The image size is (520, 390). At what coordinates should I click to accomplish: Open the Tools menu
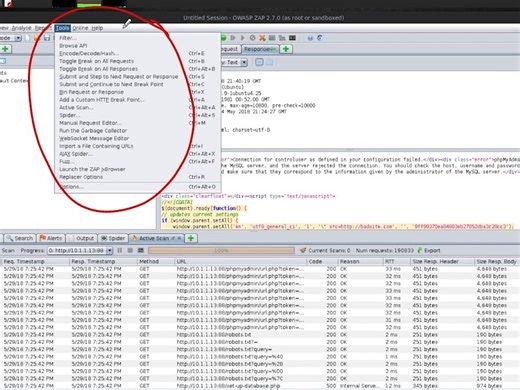tap(62, 28)
